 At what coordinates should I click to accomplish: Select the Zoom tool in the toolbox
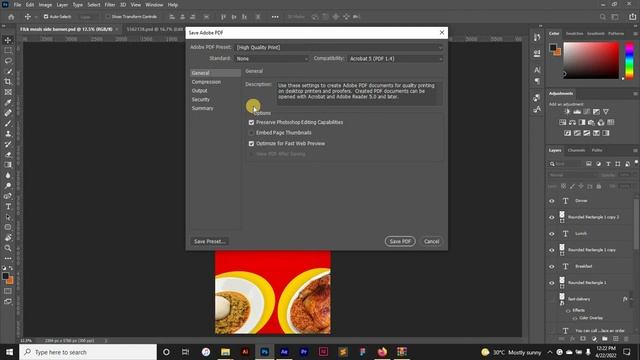point(8,248)
